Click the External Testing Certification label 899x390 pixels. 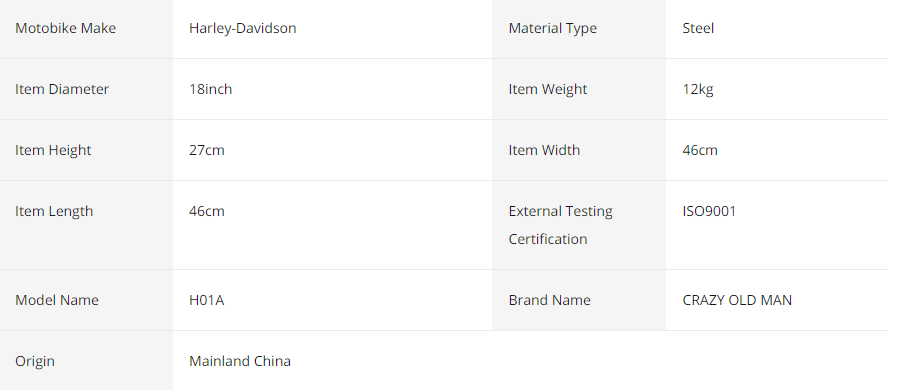[x=561, y=225]
